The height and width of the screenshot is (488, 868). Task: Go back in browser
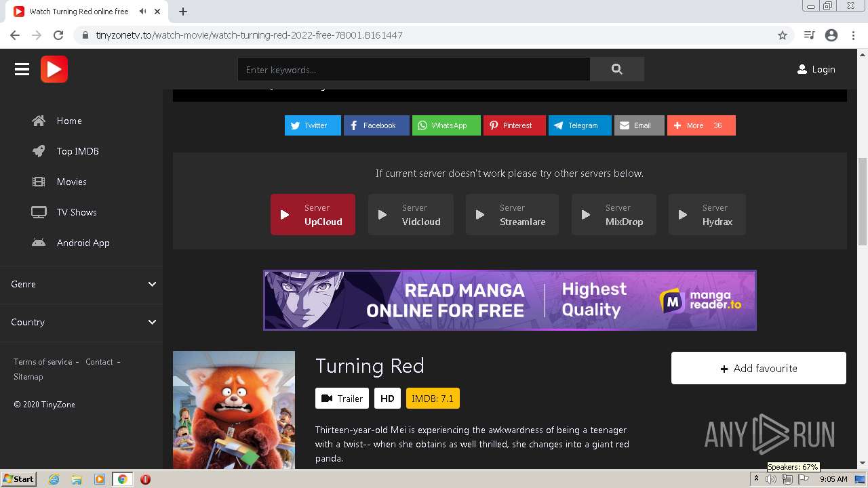15,35
